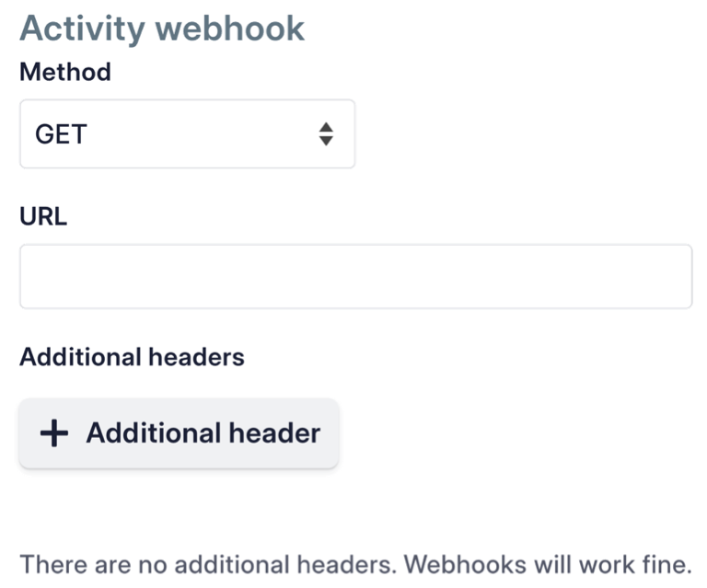Choose a different method than GET

point(188,133)
